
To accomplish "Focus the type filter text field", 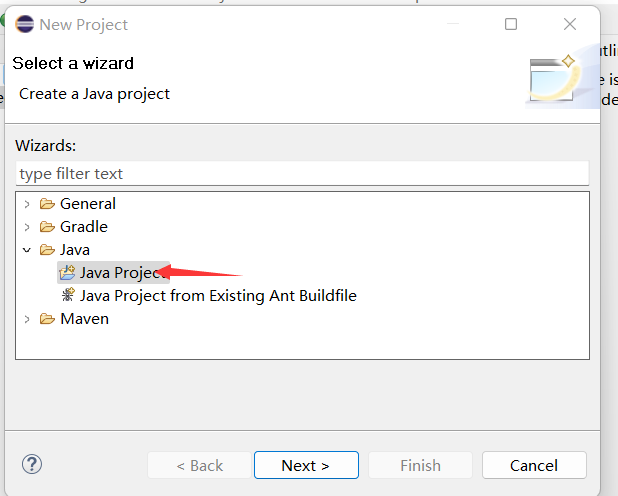I will coord(300,174).
